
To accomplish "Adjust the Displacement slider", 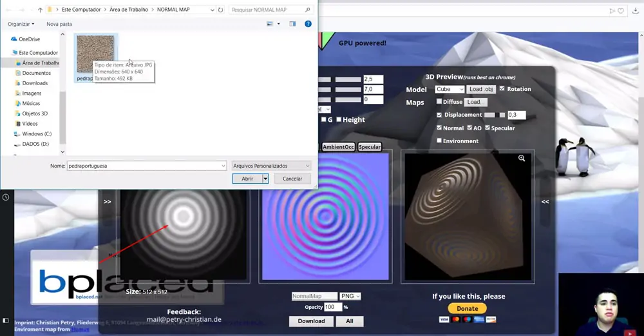I will [x=495, y=115].
